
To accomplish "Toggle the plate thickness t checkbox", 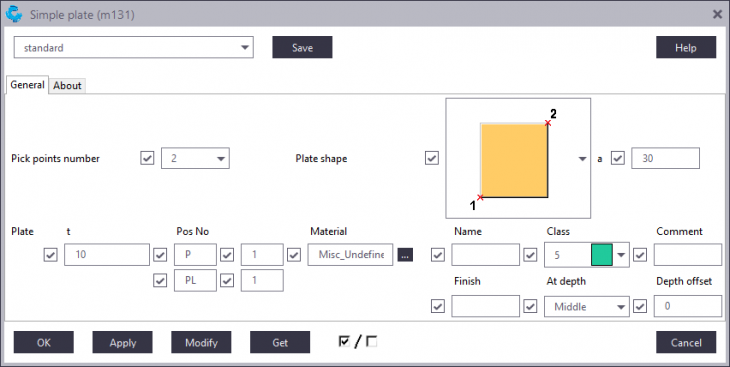I will point(50,255).
